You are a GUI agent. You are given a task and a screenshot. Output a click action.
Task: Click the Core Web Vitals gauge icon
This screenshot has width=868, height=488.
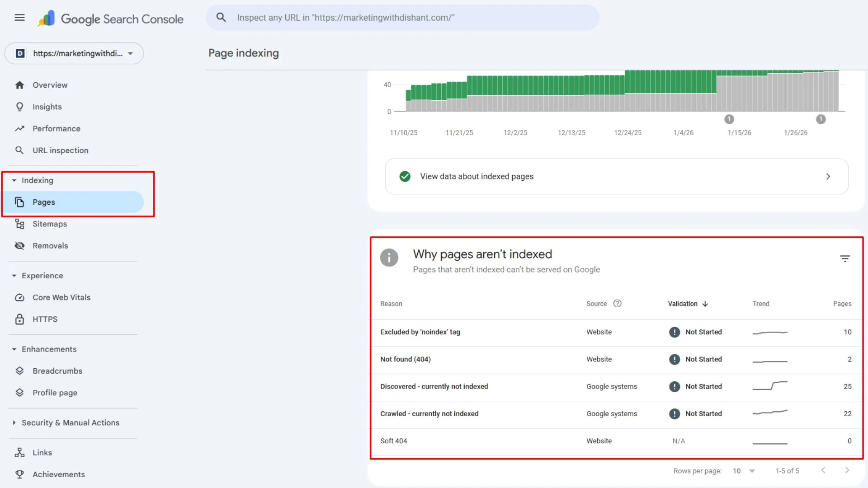(19, 297)
